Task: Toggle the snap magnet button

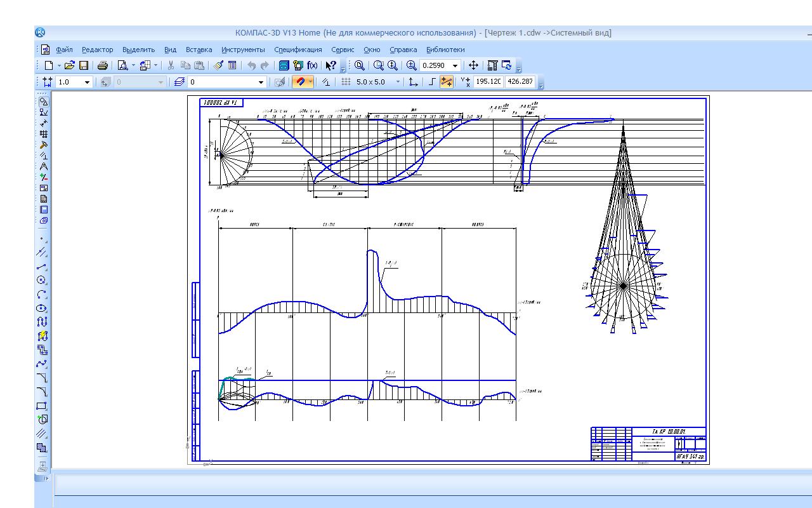Action: [x=299, y=81]
